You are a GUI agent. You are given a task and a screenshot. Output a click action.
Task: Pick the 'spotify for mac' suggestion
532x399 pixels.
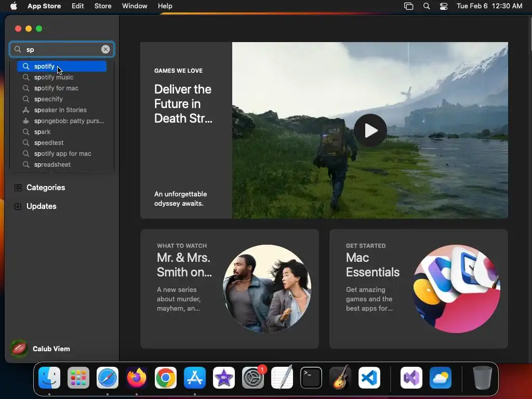click(x=62, y=88)
